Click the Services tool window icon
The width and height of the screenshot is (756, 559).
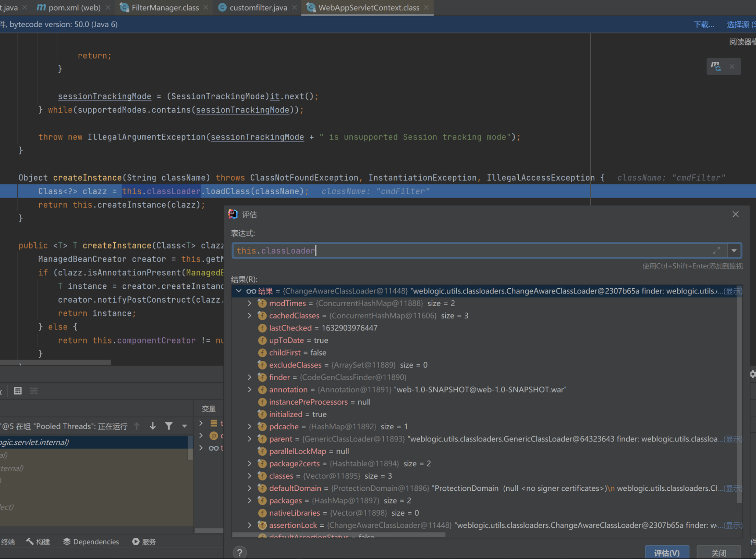tap(136, 542)
